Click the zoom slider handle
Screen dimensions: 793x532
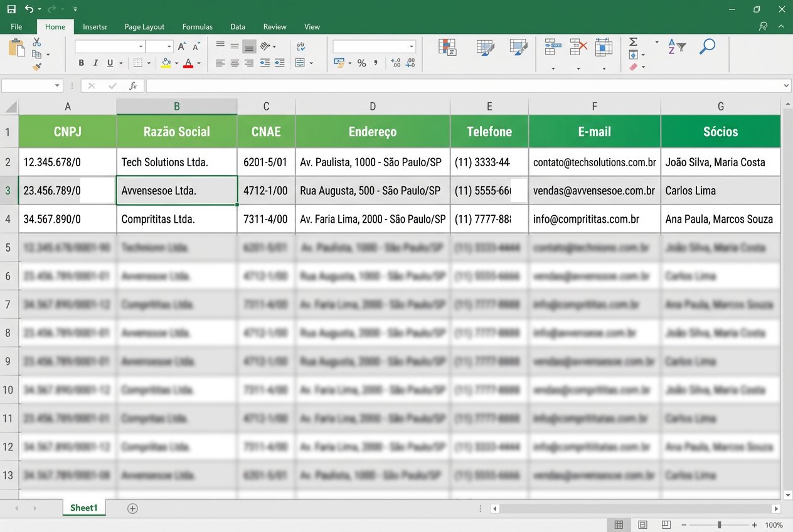coord(719,524)
